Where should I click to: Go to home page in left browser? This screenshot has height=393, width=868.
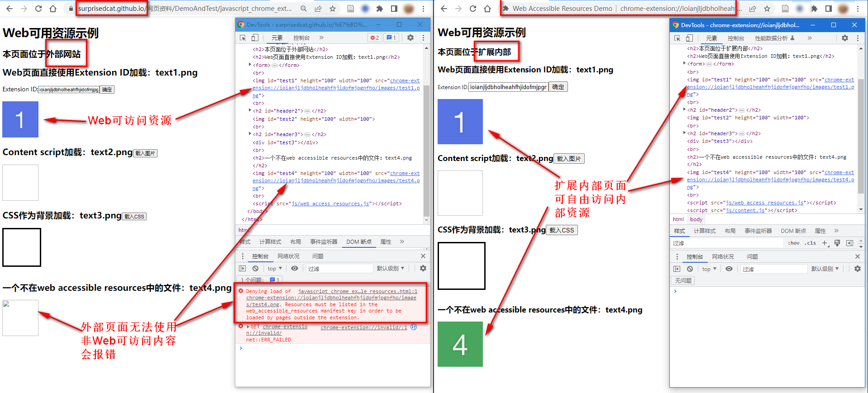tap(53, 9)
